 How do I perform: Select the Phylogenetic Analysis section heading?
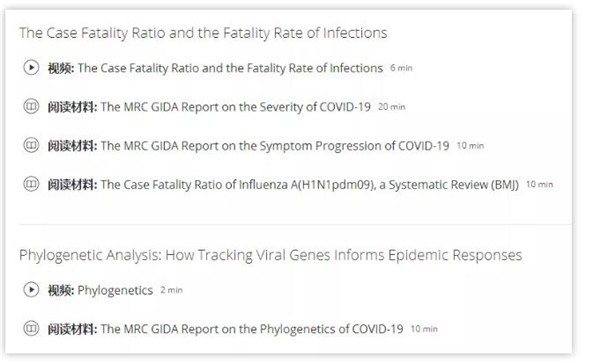[271, 255]
